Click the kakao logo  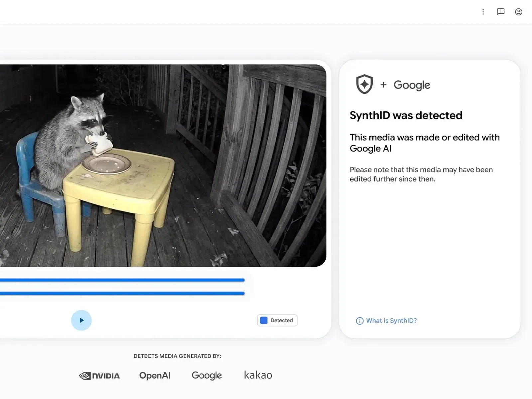pyautogui.click(x=258, y=375)
